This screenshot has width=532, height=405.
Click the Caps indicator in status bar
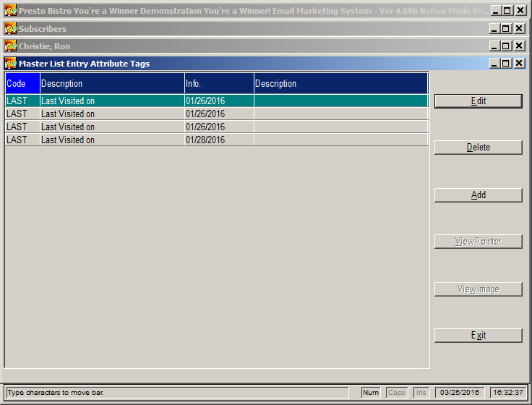tap(397, 393)
